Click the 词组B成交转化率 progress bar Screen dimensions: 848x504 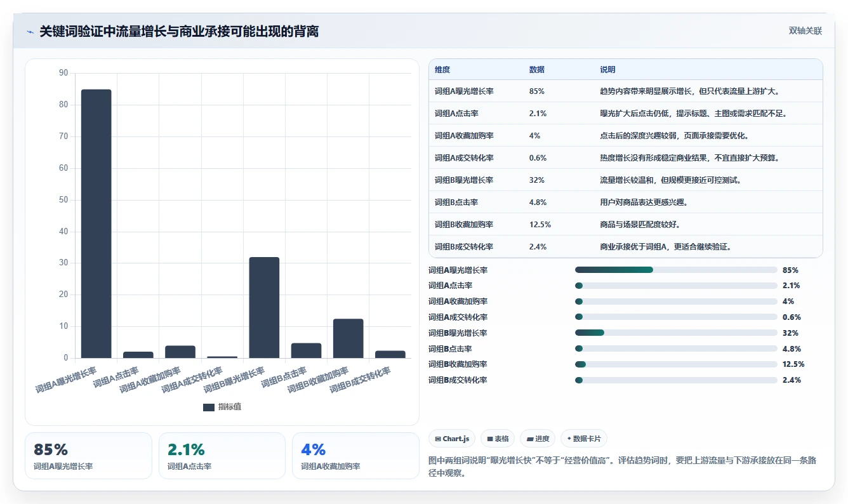click(x=676, y=380)
